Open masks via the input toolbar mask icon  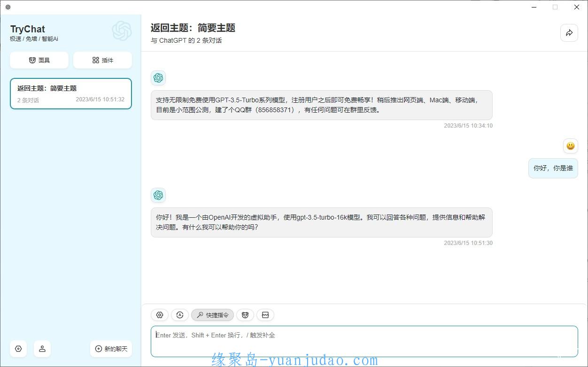[x=245, y=315]
